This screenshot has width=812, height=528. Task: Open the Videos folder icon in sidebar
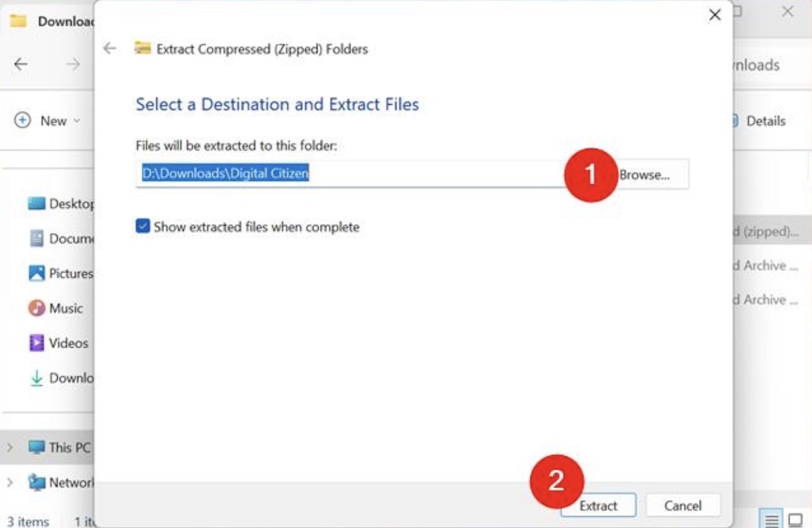tap(37, 343)
